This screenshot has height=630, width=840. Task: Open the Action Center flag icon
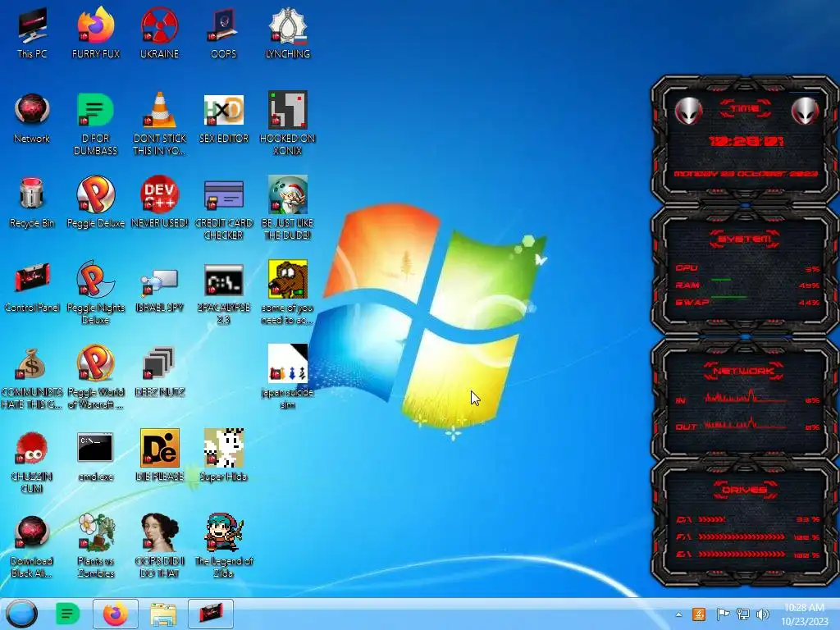point(722,614)
